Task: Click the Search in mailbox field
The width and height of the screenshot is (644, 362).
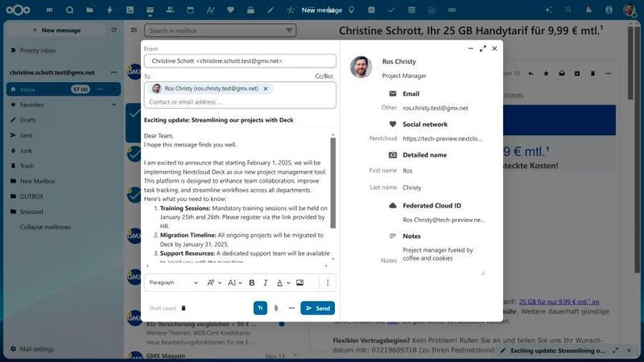Action: (x=220, y=31)
